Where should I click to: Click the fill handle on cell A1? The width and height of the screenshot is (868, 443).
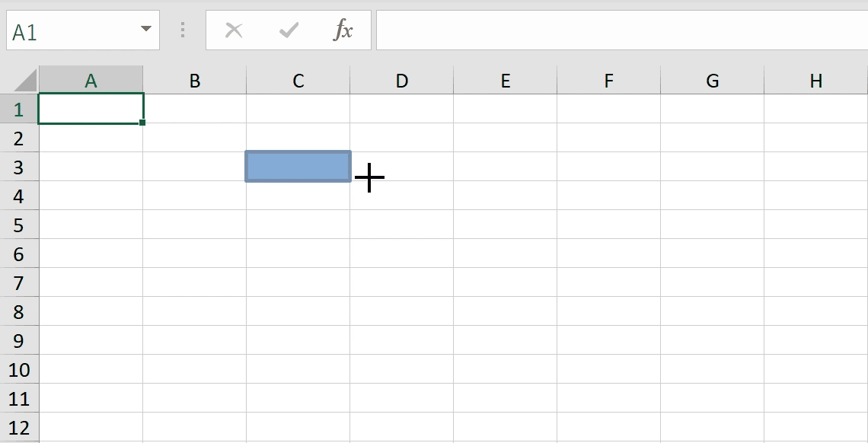pyautogui.click(x=142, y=123)
